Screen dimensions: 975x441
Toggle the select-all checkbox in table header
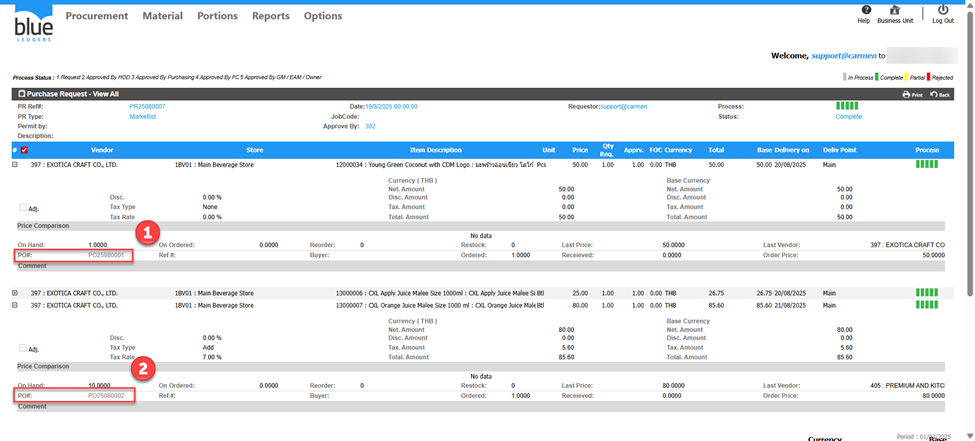coord(24,150)
